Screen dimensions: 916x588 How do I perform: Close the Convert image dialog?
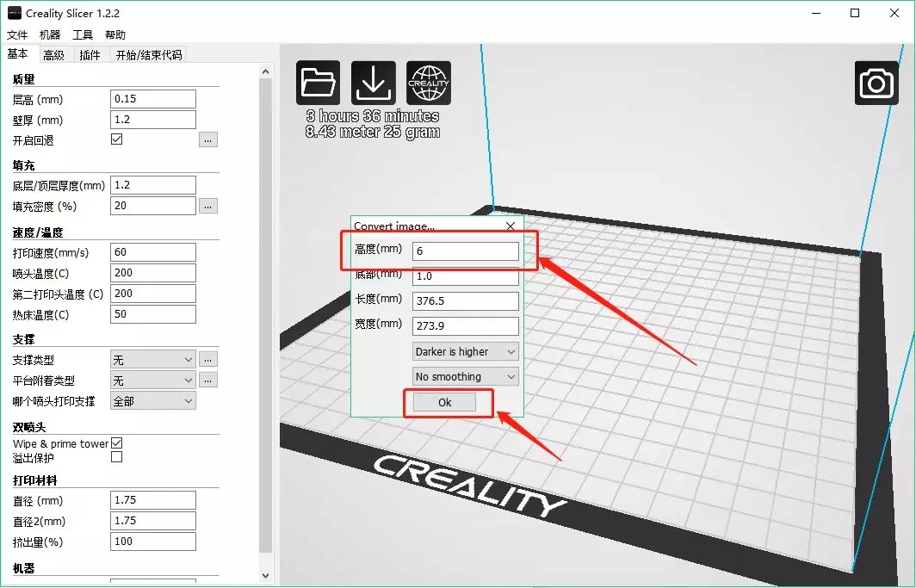(511, 226)
